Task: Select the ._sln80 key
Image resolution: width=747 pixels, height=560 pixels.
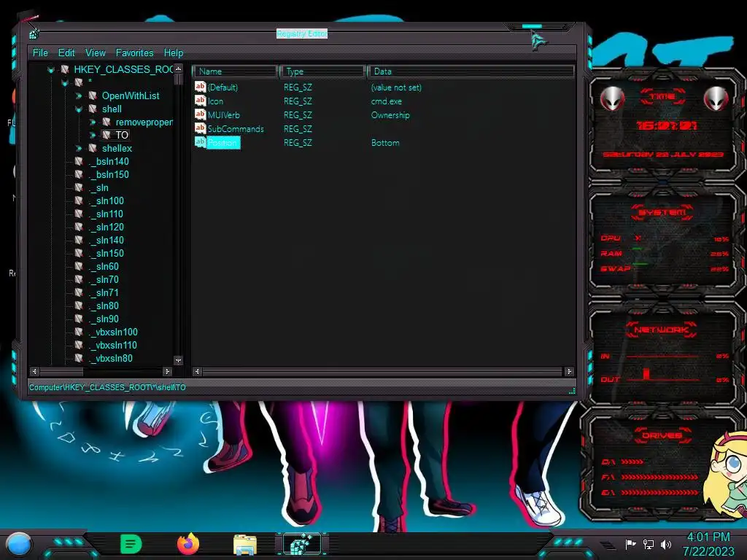Action: (104, 306)
